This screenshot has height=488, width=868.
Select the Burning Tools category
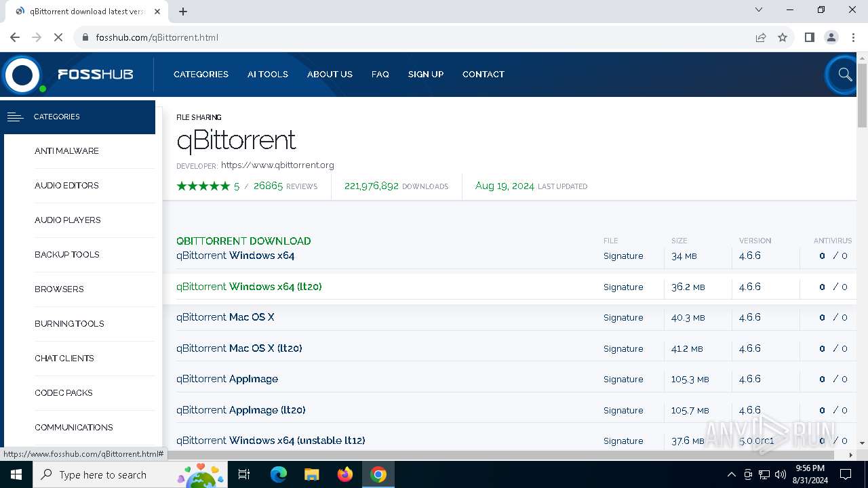click(x=69, y=324)
